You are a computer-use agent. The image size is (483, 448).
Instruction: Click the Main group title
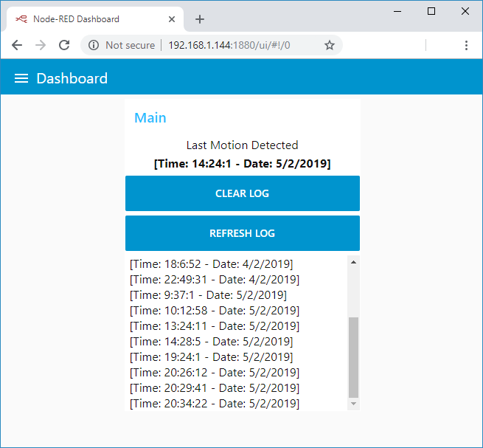[x=150, y=118]
